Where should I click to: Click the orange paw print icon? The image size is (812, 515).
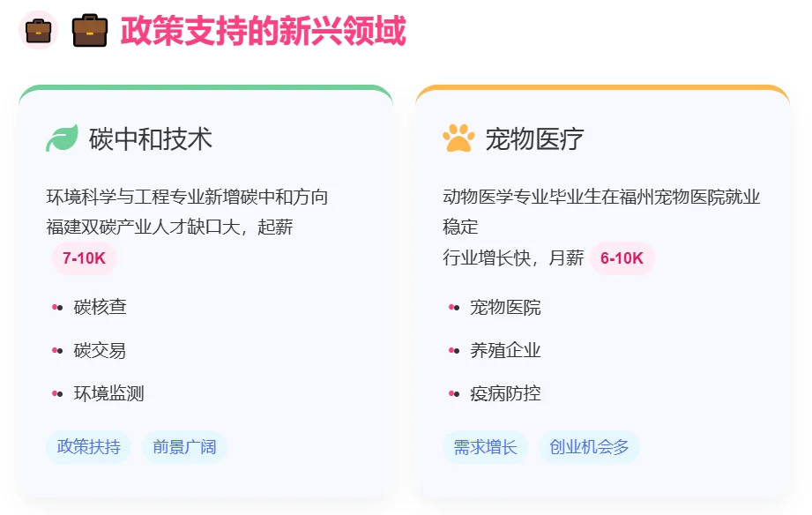click(458, 138)
